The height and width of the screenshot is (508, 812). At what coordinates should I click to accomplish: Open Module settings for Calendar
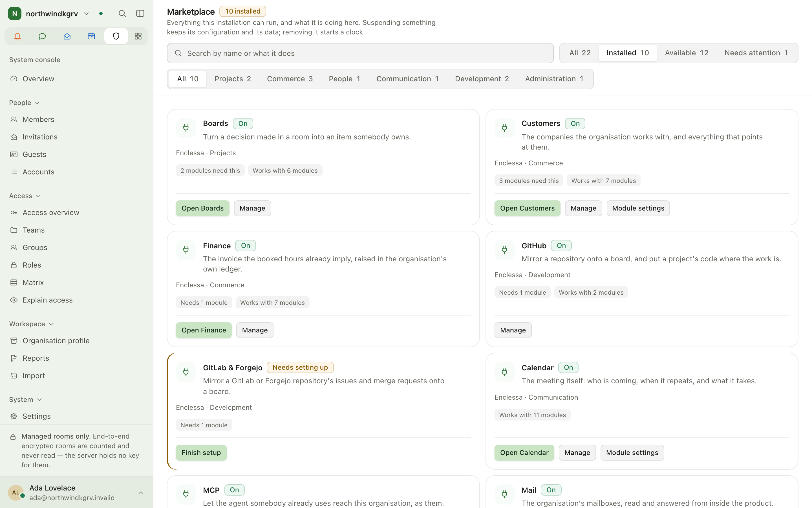pyautogui.click(x=632, y=453)
